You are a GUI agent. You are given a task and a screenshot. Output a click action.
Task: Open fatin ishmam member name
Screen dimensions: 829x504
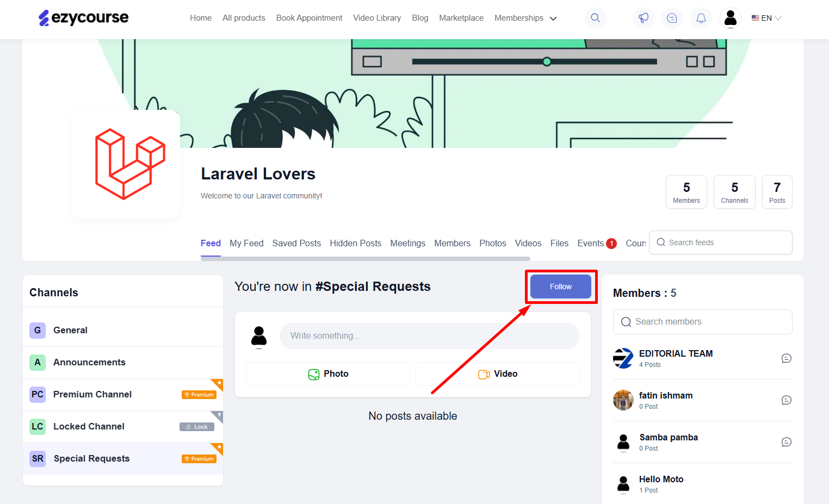click(666, 395)
